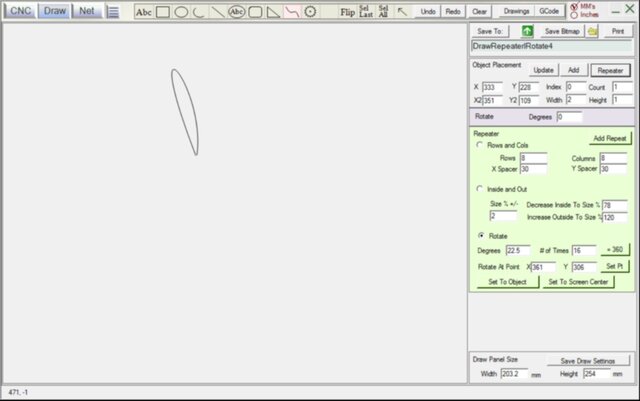The image size is (640, 401).
Task: Open the Drawings list
Action: click(x=516, y=11)
